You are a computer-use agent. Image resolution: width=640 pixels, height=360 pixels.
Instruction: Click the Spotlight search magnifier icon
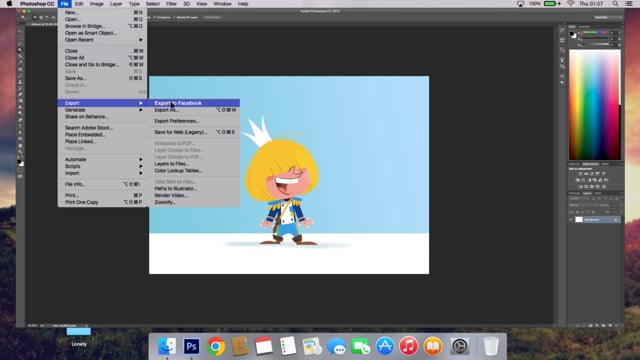click(615, 4)
